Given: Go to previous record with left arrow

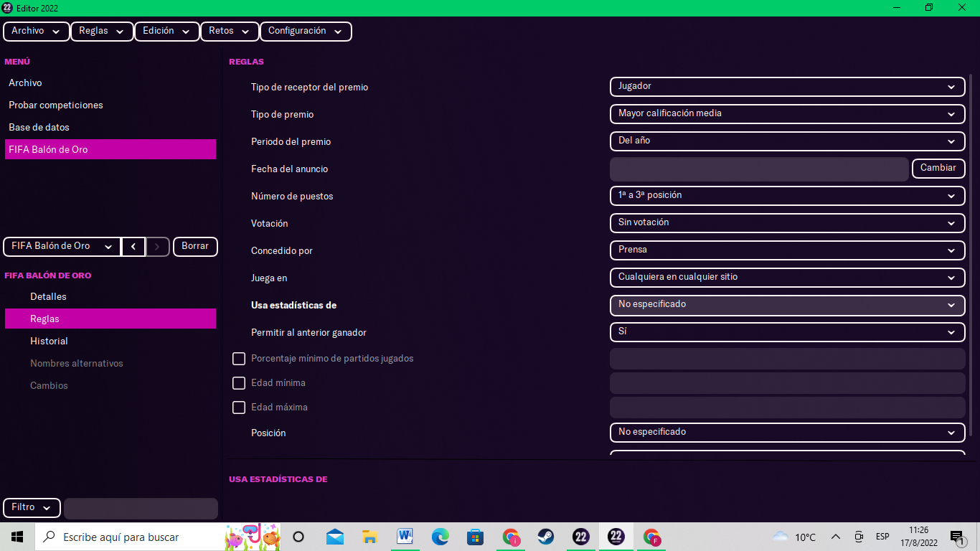Looking at the screenshot, I should point(133,247).
